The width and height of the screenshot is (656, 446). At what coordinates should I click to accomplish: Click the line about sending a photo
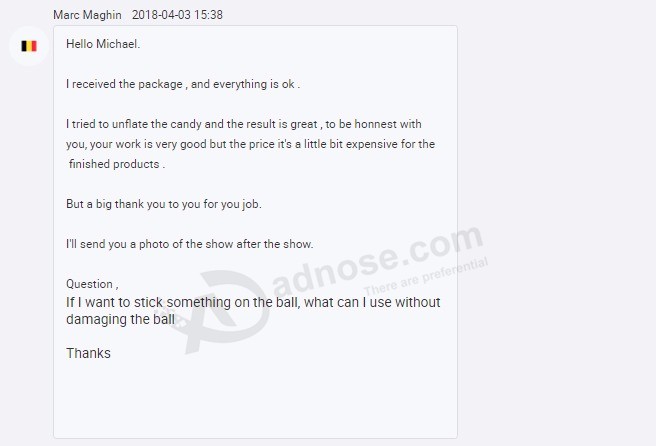point(190,244)
